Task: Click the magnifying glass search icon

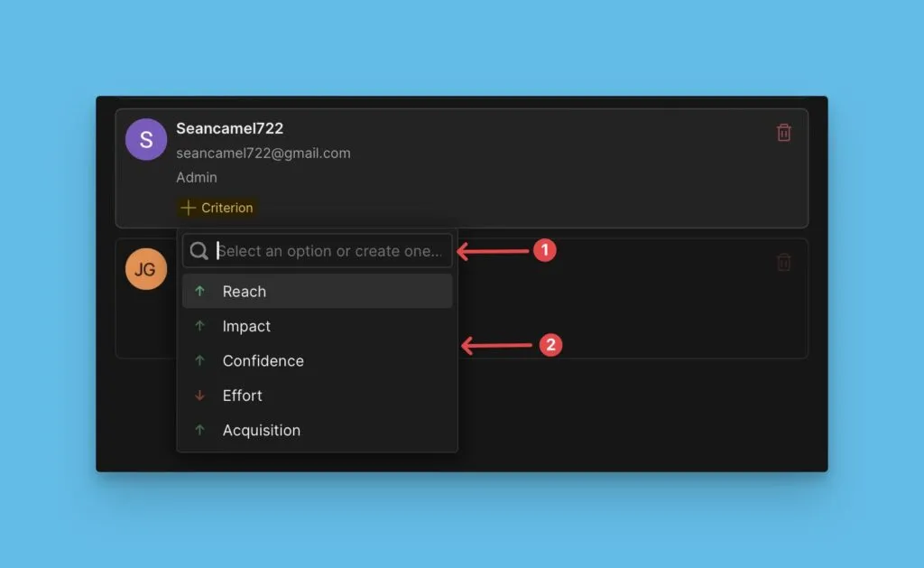Action: tap(199, 251)
